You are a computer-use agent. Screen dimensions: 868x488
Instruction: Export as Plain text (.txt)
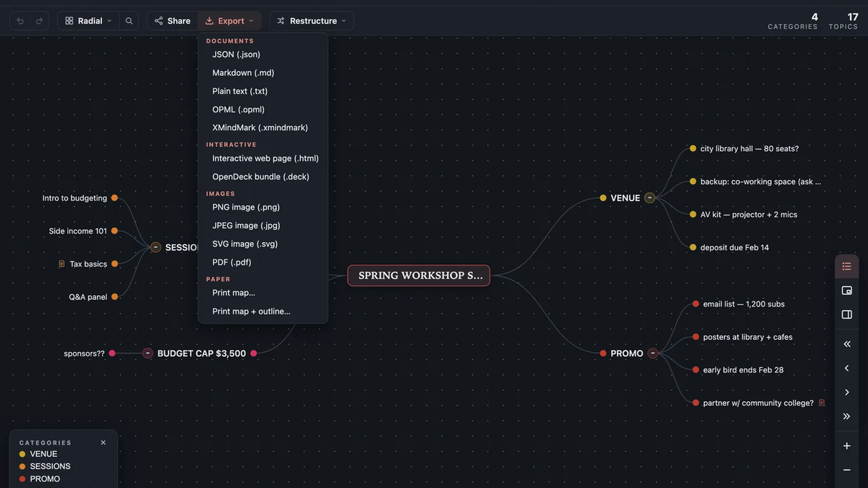pos(263,91)
